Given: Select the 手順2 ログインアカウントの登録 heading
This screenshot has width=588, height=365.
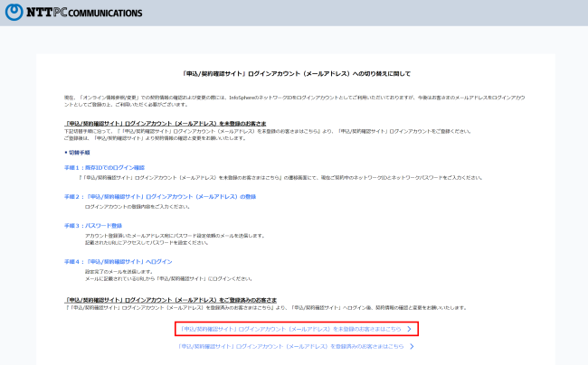Looking at the screenshot, I should 160,197.
